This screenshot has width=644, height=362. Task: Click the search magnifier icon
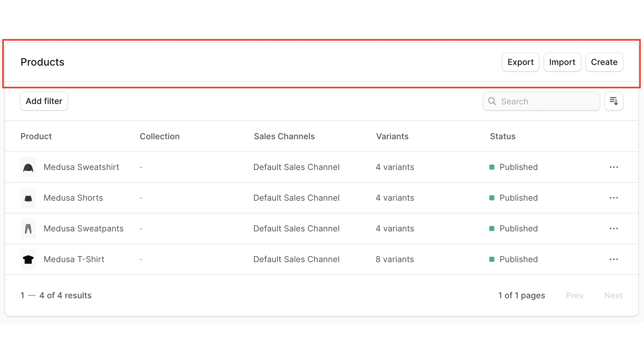pyautogui.click(x=492, y=101)
